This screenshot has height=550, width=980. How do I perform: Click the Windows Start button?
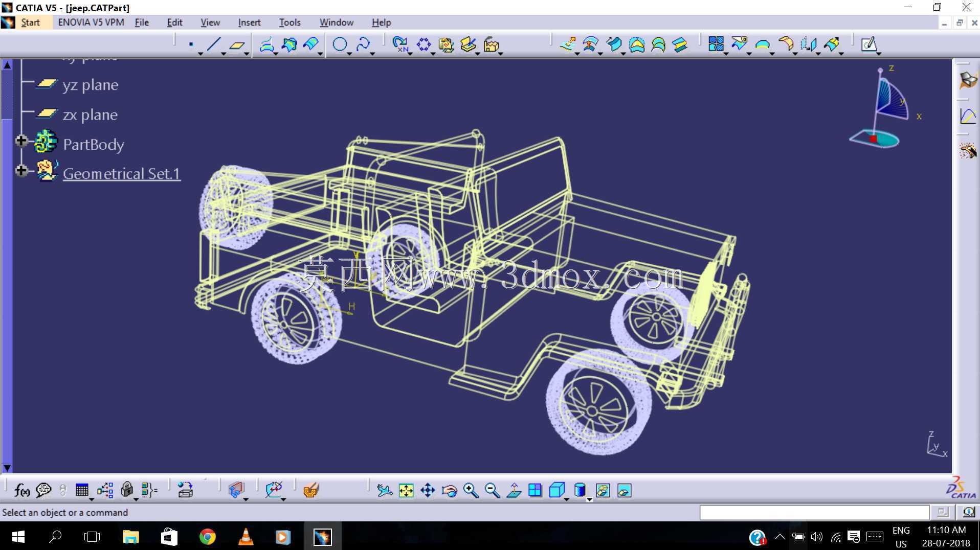pyautogui.click(x=18, y=537)
